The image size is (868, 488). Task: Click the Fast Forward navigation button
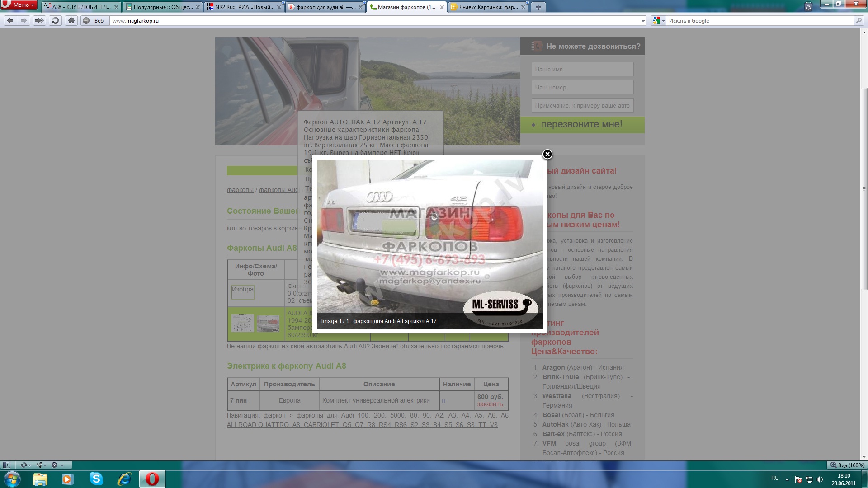tap(39, 20)
